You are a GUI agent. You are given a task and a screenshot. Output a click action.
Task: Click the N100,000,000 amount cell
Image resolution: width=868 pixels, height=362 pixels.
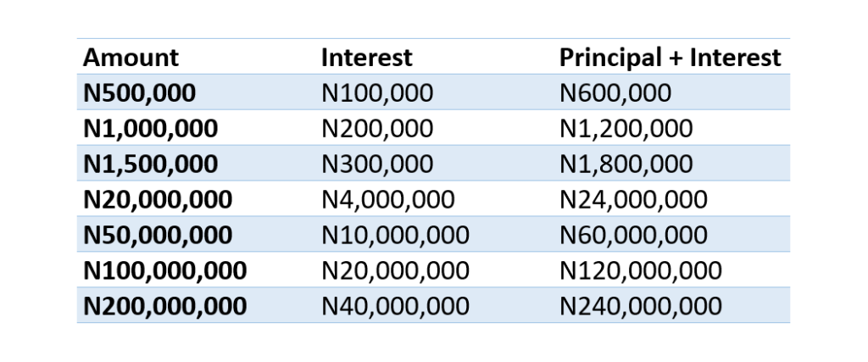pos(164,270)
